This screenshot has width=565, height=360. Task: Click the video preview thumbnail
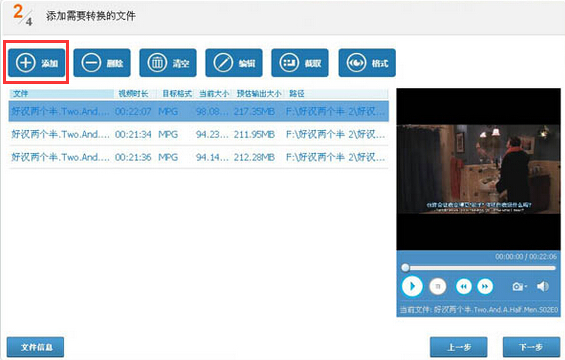coord(479,169)
